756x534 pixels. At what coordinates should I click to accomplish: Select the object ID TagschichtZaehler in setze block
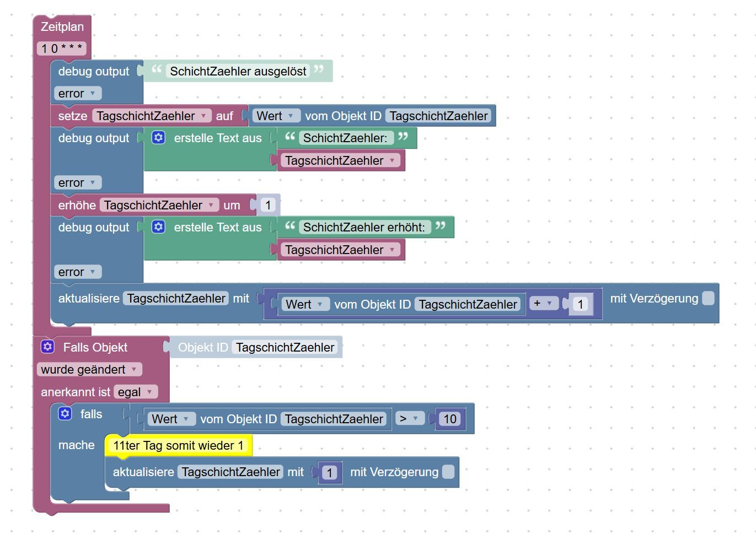click(x=439, y=116)
